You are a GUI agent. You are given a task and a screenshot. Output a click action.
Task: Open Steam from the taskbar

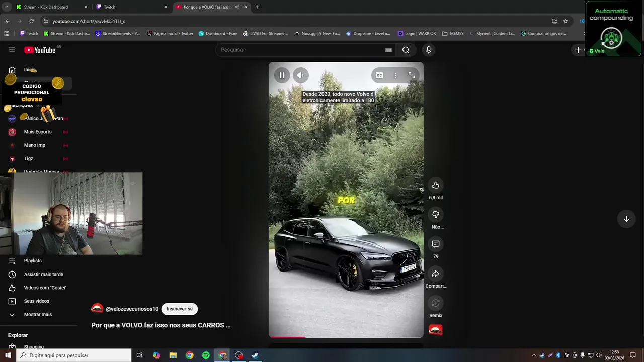255,355
